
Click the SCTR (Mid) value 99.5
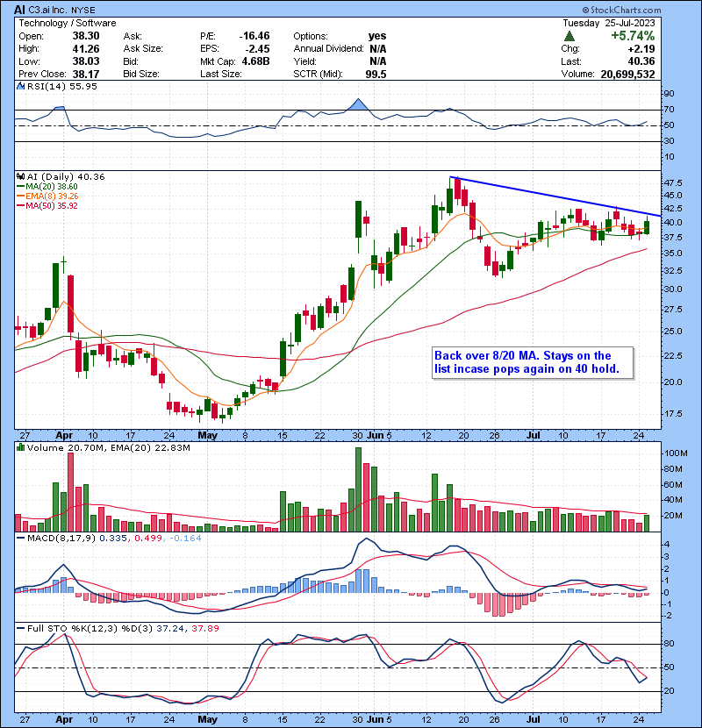point(376,74)
